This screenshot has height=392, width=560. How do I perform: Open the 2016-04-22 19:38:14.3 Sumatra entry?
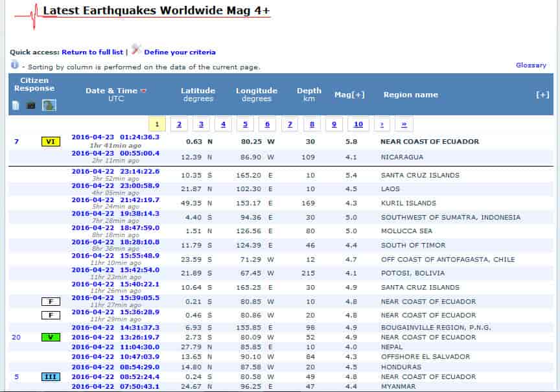pyautogui.click(x=115, y=213)
